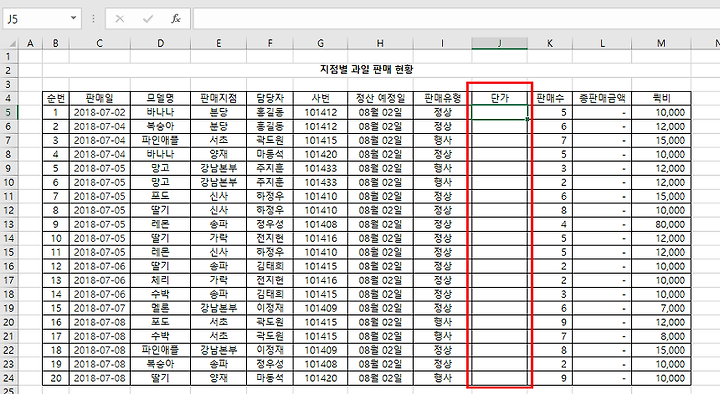Click the Enter checkmark icon in formula bar
The image size is (720, 394).
click(x=148, y=19)
